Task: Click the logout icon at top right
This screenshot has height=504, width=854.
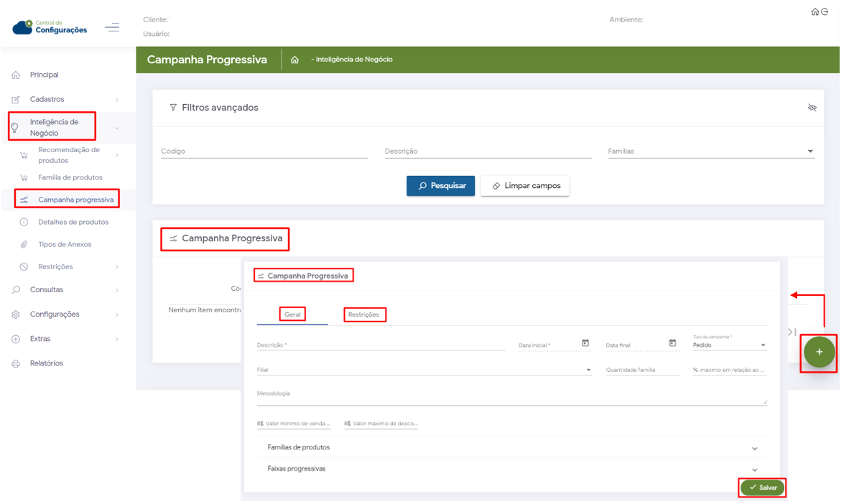Action: pos(825,11)
